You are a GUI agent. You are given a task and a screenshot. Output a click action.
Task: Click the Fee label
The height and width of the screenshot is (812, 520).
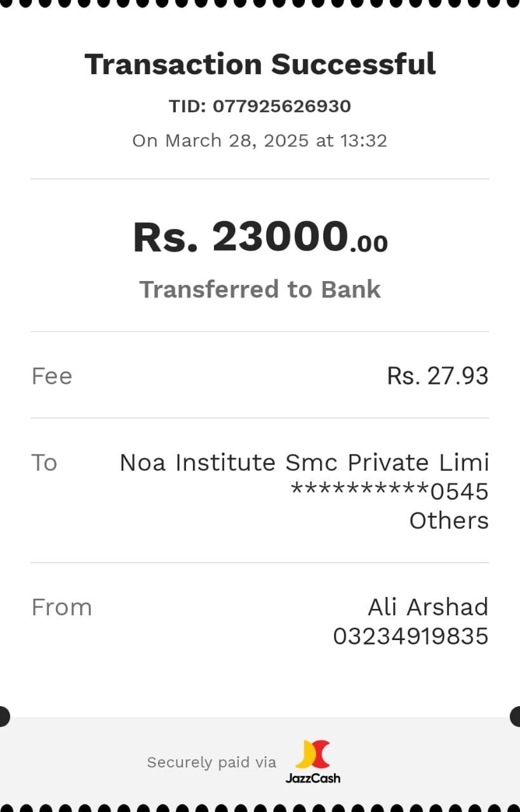pos(51,376)
